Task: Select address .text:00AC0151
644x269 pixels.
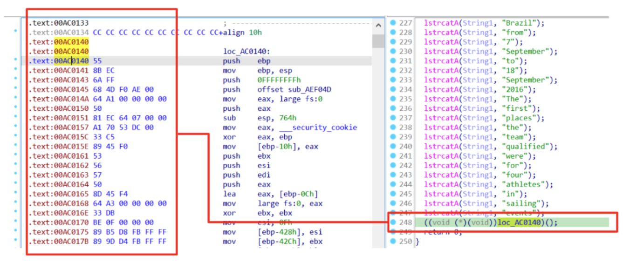Action: click(59, 118)
